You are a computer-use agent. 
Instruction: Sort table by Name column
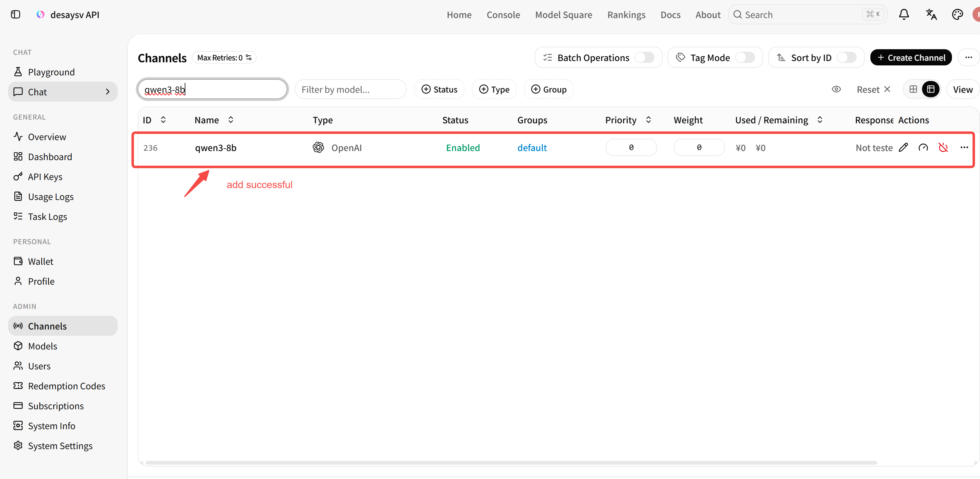click(231, 120)
